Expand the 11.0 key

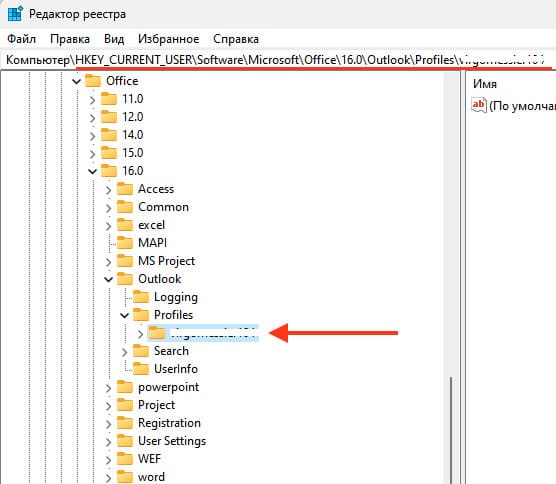click(x=93, y=100)
